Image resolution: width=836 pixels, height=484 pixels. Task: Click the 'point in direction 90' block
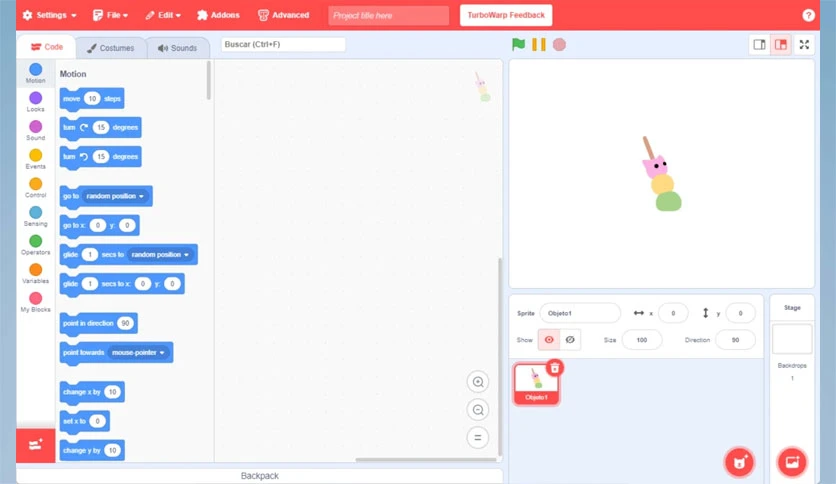98,323
